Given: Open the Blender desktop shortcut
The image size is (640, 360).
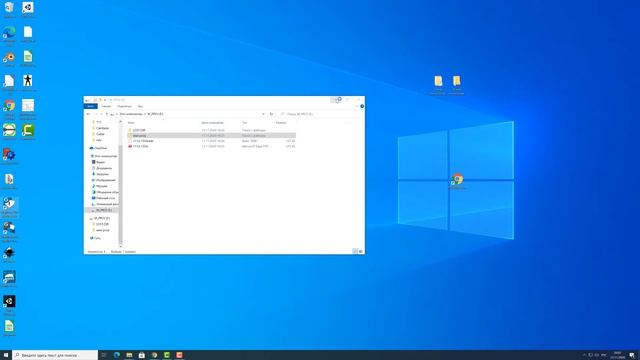Looking at the screenshot, I should (x=9, y=59).
